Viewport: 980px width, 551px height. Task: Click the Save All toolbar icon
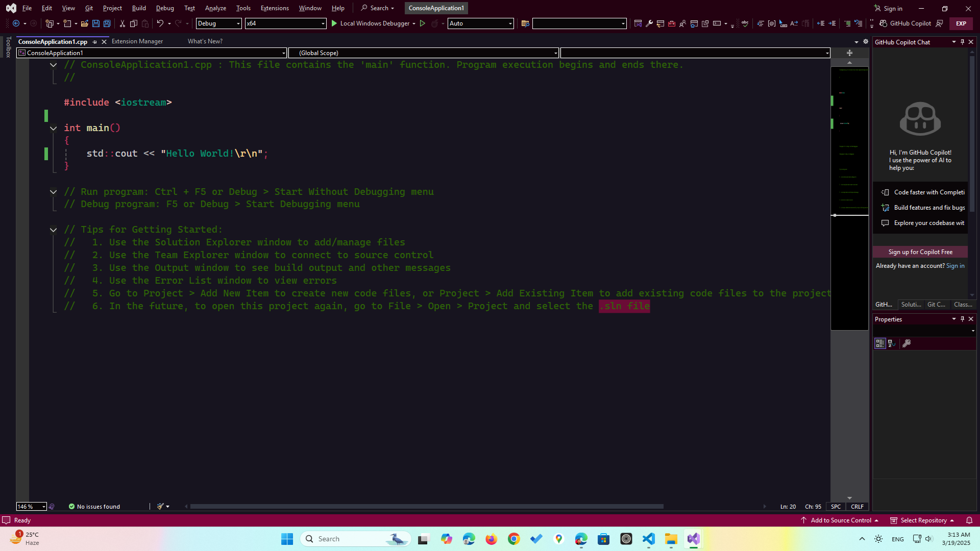click(x=107, y=23)
